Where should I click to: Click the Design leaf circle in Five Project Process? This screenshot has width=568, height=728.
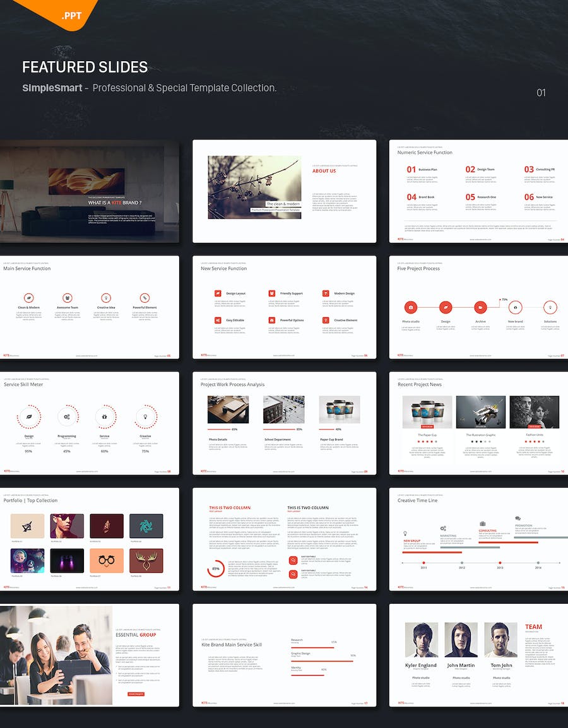coord(446,307)
